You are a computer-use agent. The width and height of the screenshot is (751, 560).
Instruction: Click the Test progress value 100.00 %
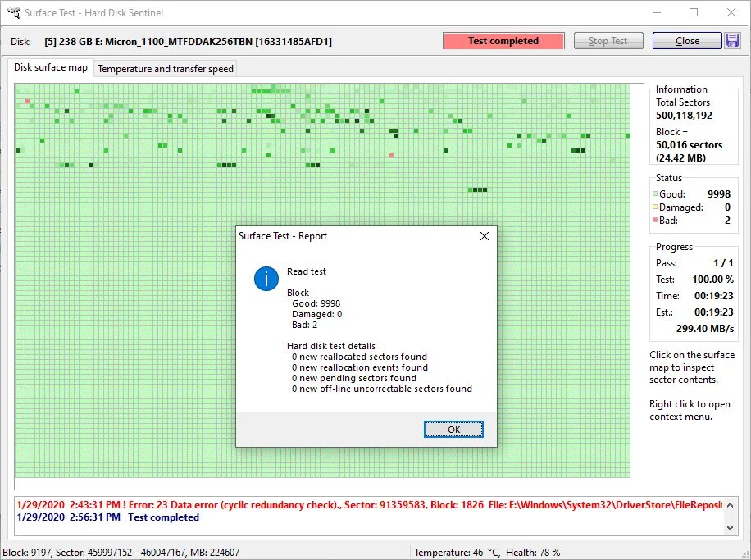tap(712, 280)
